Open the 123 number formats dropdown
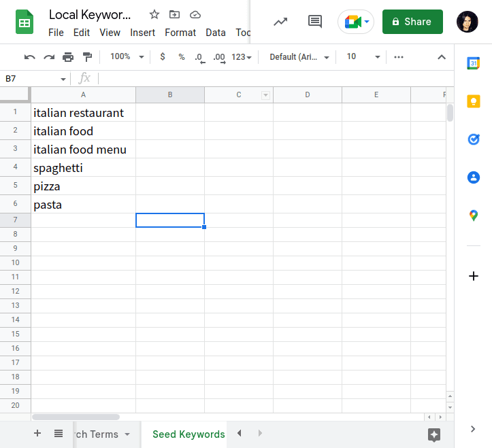 (242, 57)
